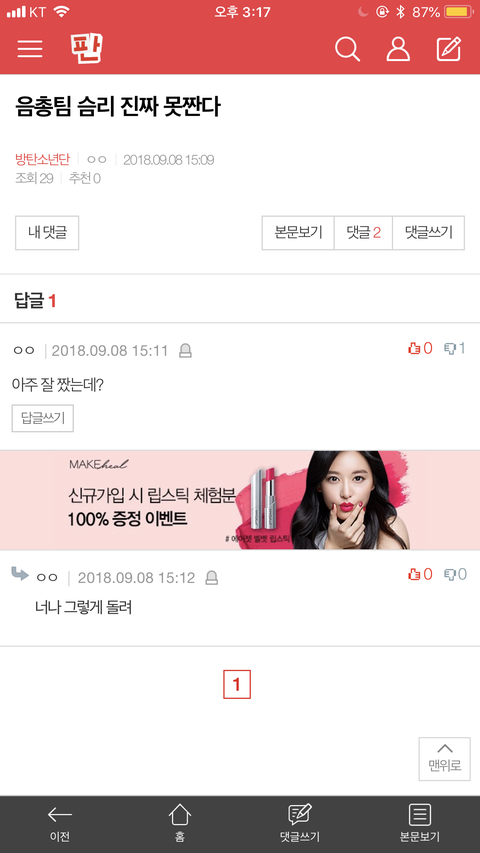
Task: Open the MAKEheal lipstick ad banner
Action: point(240,500)
